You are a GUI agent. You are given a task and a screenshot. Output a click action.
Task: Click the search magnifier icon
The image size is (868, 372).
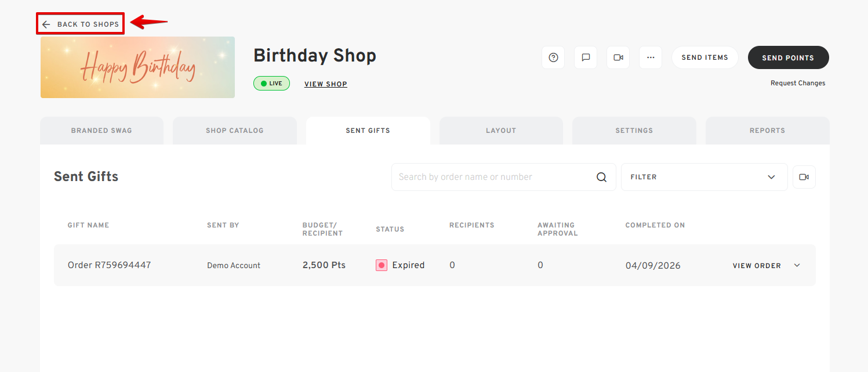click(601, 177)
